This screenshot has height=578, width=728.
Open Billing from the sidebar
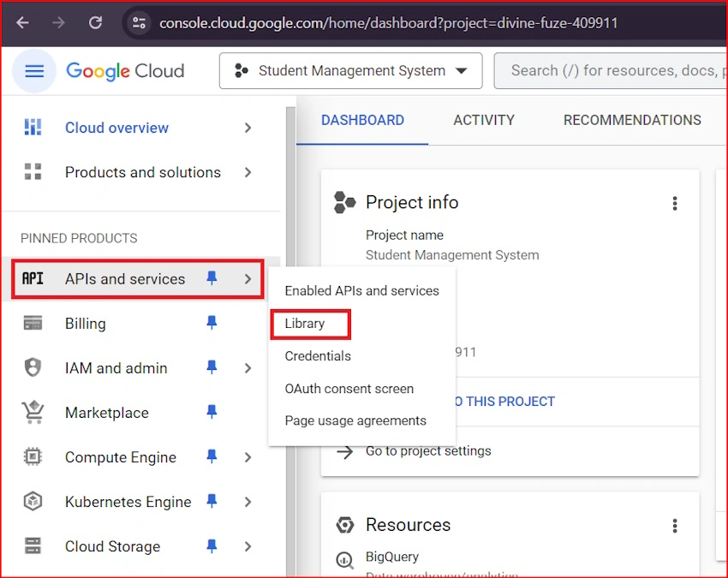click(x=86, y=324)
